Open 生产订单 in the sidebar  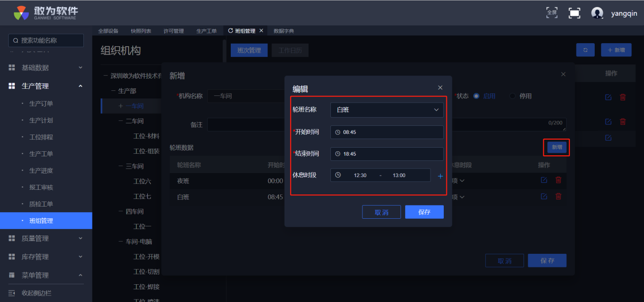(41, 104)
